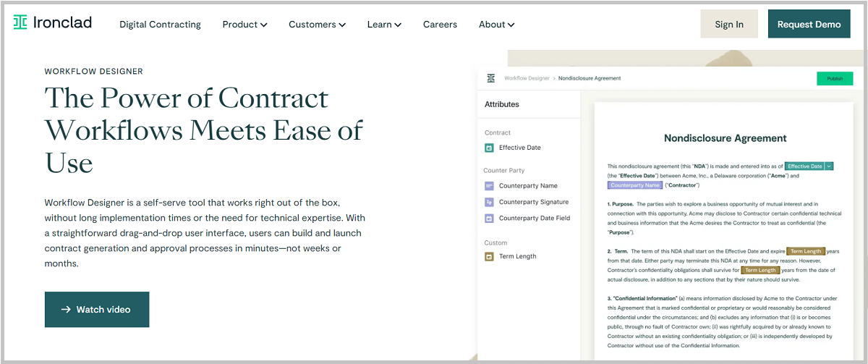
Task: Click the Counterparty Signature attribute label
Action: (x=534, y=202)
